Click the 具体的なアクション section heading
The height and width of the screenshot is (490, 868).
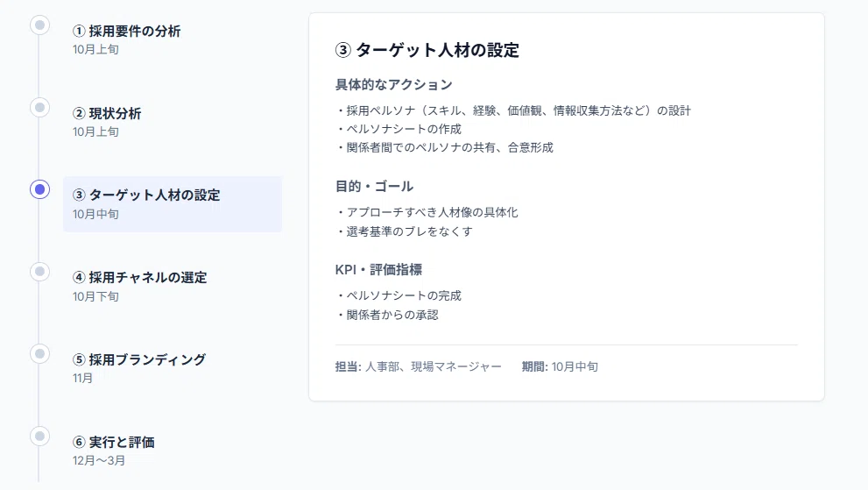pos(393,85)
